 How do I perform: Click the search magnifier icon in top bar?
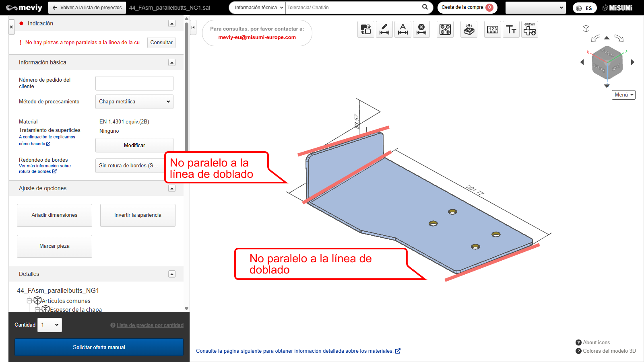(x=425, y=7)
